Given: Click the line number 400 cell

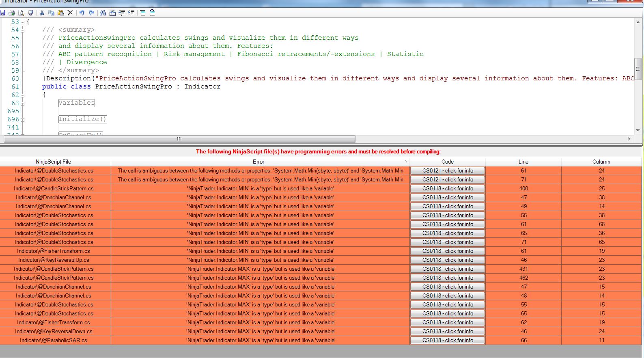Looking at the screenshot, I should (523, 188).
